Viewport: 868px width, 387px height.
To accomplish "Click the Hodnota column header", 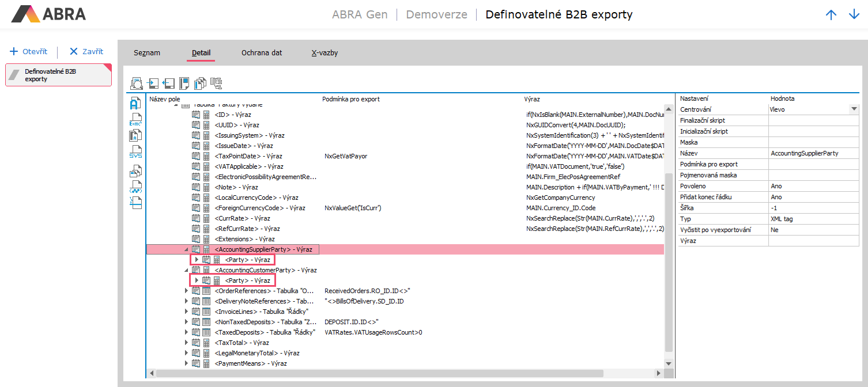I will 782,98.
